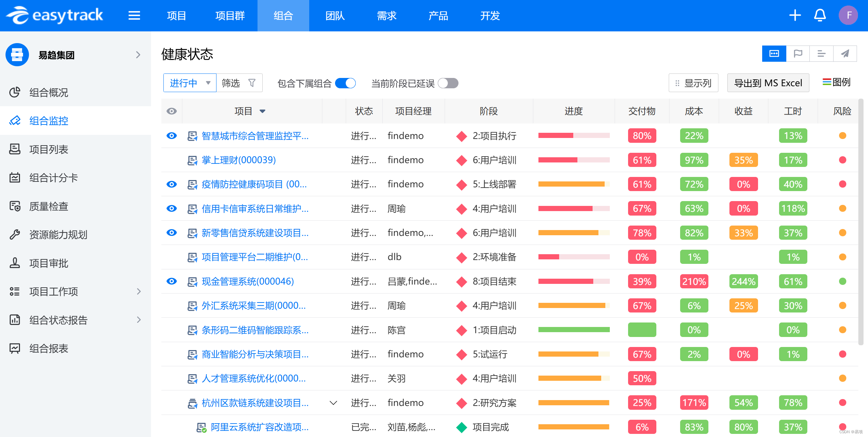Screen dimensions: 868x437
Task: Open the 团队 top navigation tab
Action: click(335, 16)
